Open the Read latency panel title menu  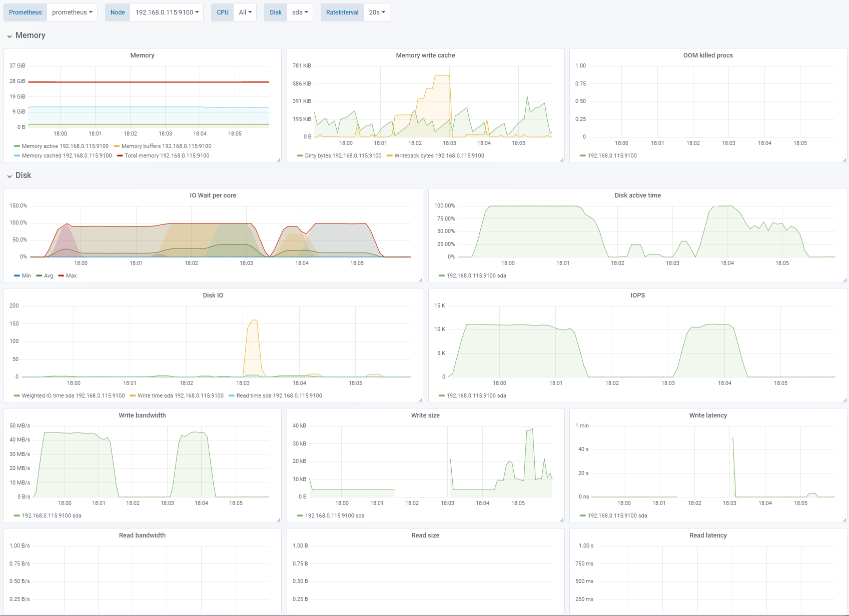[x=708, y=535]
